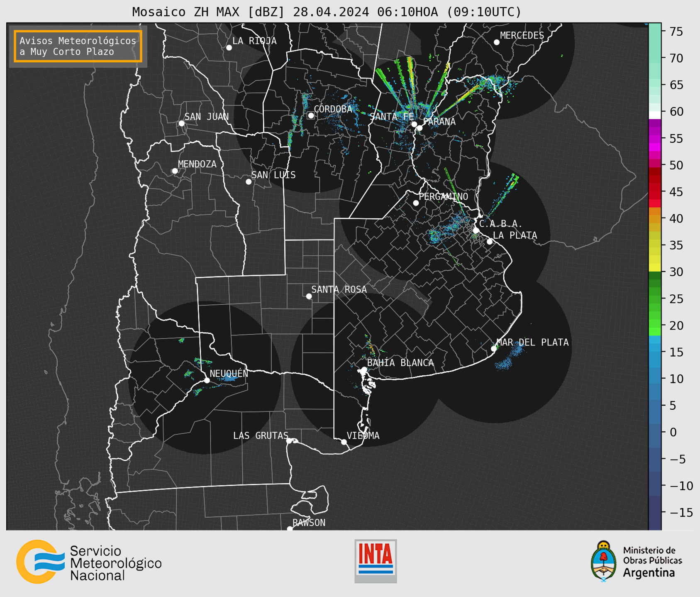Click the VIEDMA city marker dot
This screenshot has height=597, width=700.
(x=344, y=442)
